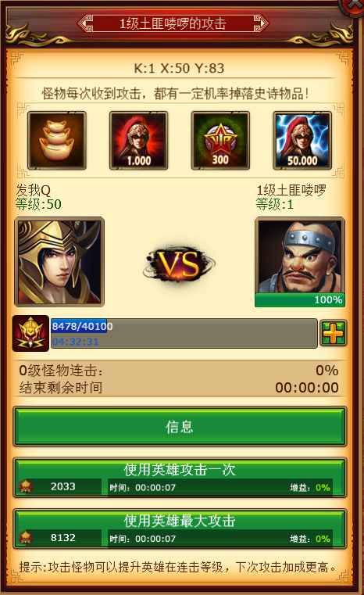364x595 pixels.
Task: Click the VIP 300 star reward icon
Action: (x=220, y=141)
